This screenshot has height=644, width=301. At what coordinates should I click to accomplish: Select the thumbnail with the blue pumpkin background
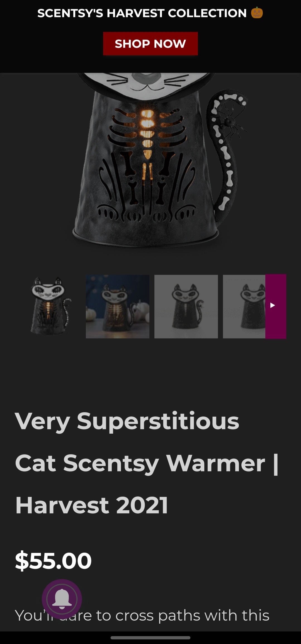tap(118, 307)
